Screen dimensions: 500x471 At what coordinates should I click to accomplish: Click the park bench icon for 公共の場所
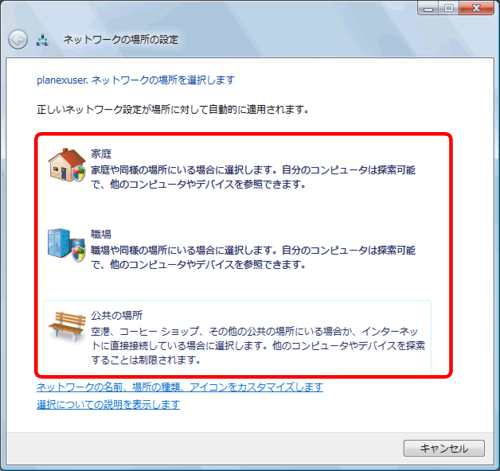[x=67, y=326]
